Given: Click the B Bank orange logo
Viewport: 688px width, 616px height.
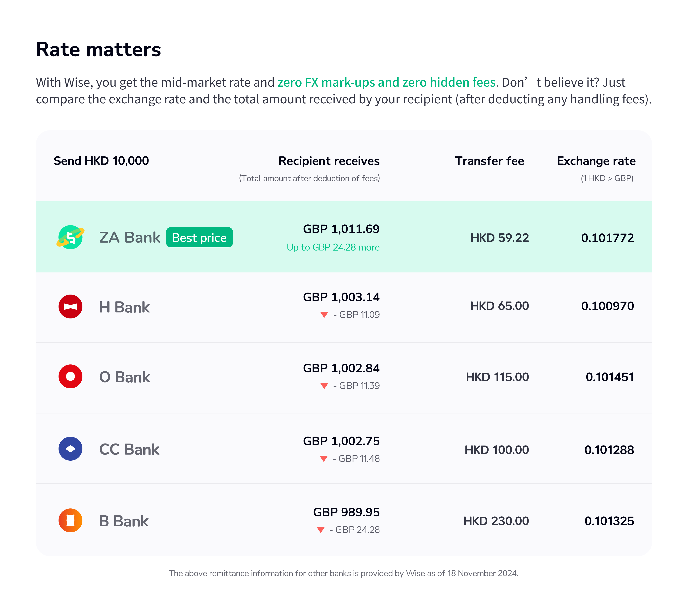Looking at the screenshot, I should [70, 521].
